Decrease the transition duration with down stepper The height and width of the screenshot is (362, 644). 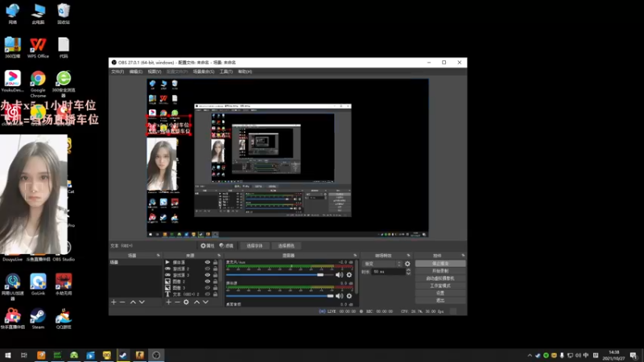(408, 274)
